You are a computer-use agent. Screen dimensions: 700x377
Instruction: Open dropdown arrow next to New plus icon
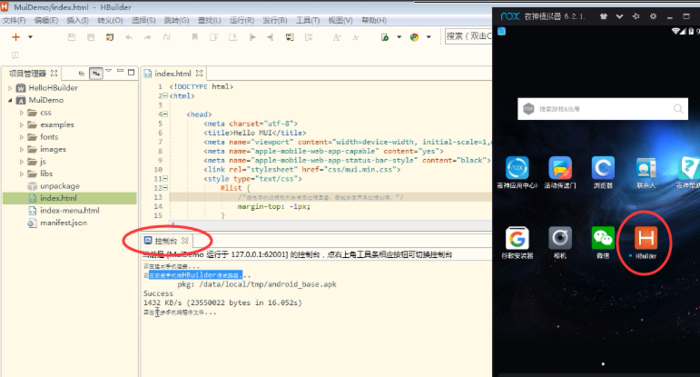(x=30, y=37)
